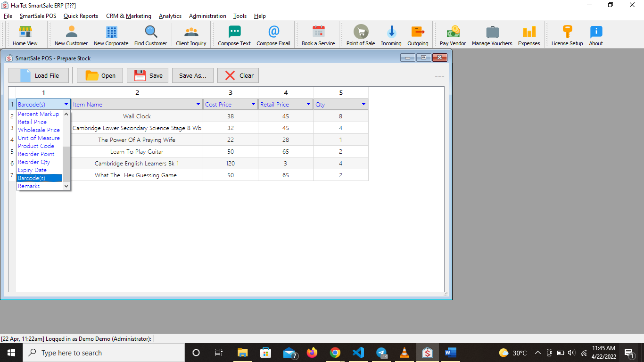Click the Clear button
644x362 pixels.
click(x=238, y=75)
